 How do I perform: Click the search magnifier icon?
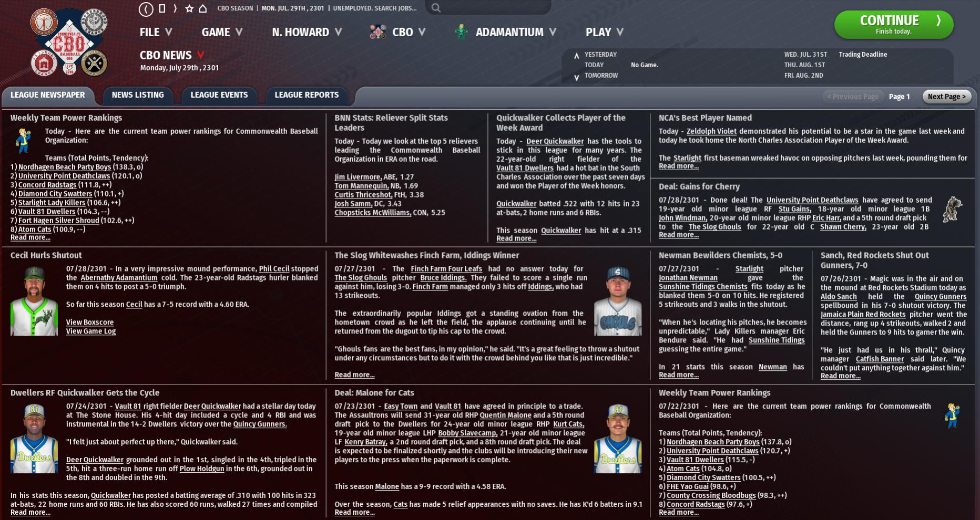436,8
